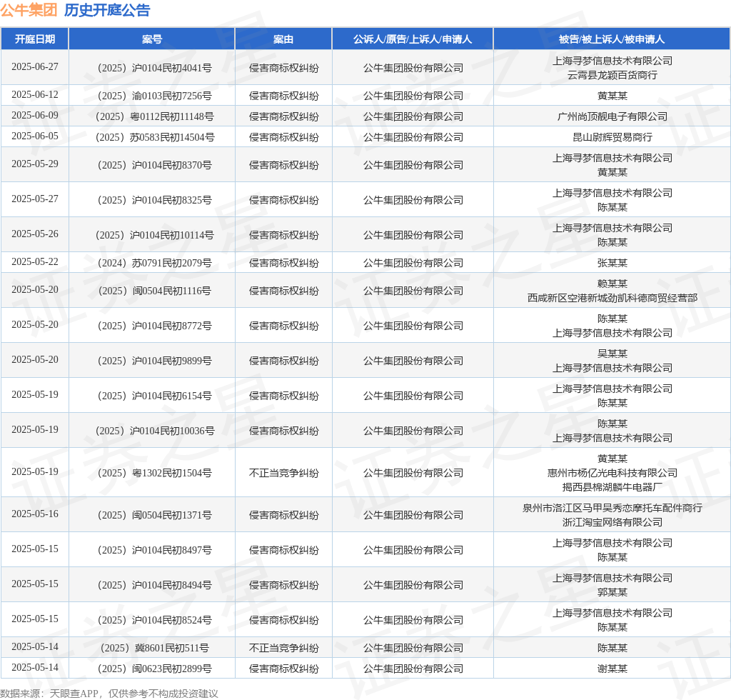
Task: Click defendant 揭西县棉湖麟牛电器厂
Action: tap(612, 487)
